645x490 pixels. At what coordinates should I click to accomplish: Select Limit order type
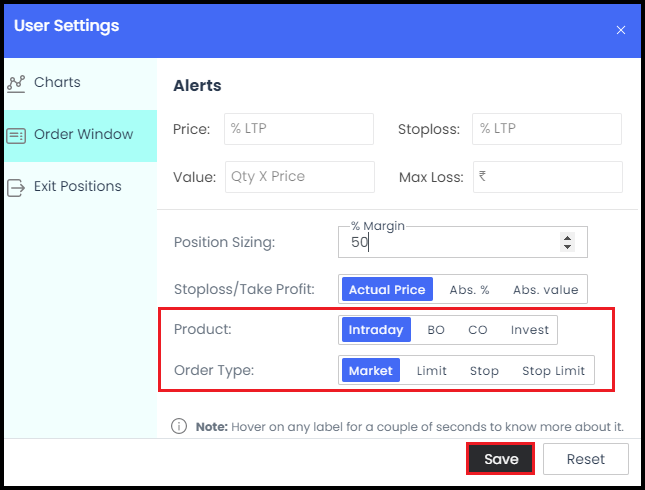[x=432, y=371]
